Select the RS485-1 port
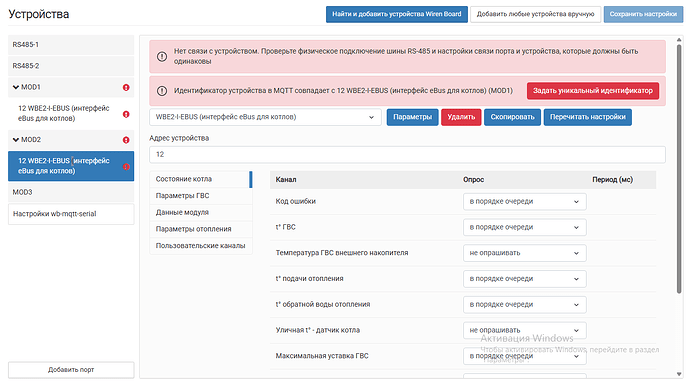Screen dimensions: 690x381 pyautogui.click(x=71, y=45)
